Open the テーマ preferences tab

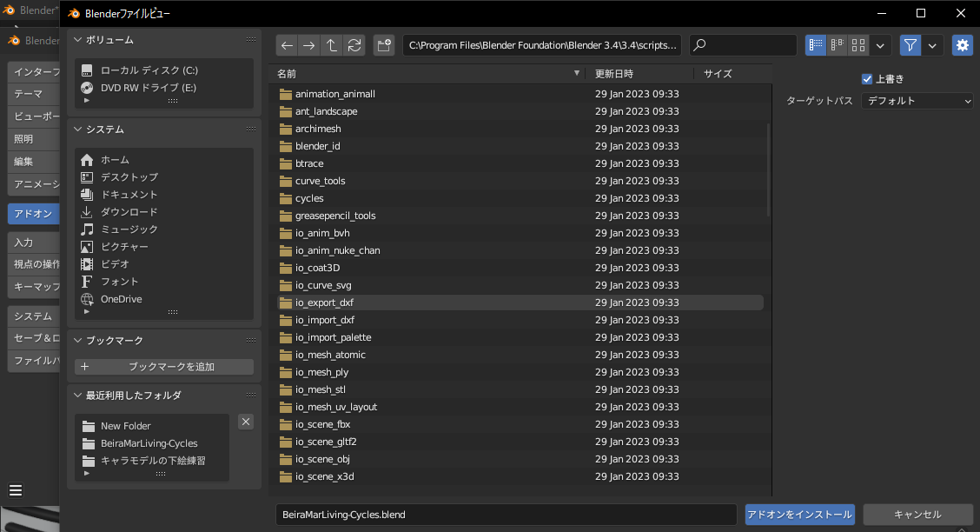coord(34,94)
